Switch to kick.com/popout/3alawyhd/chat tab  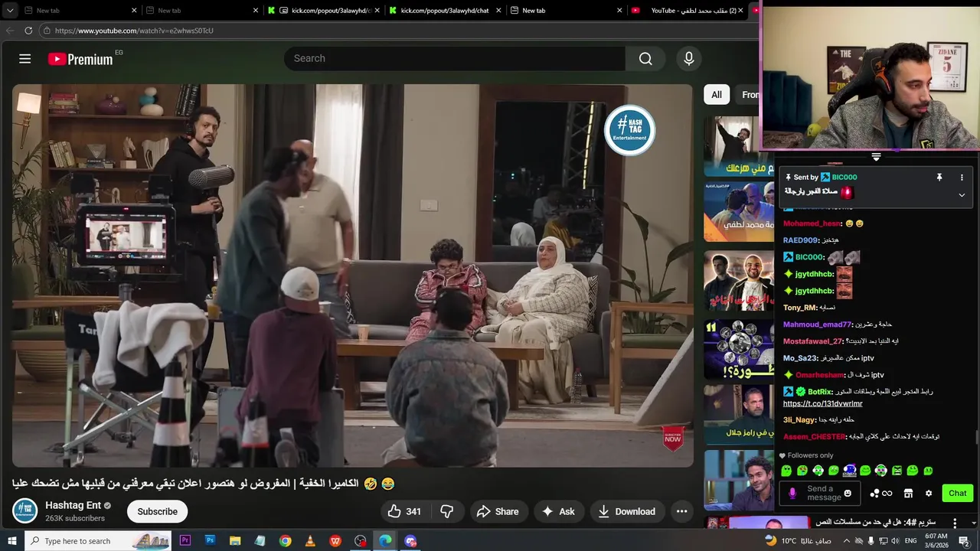click(444, 11)
